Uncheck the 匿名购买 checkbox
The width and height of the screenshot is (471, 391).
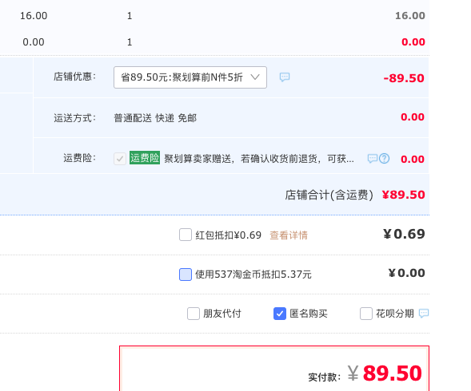(x=280, y=313)
